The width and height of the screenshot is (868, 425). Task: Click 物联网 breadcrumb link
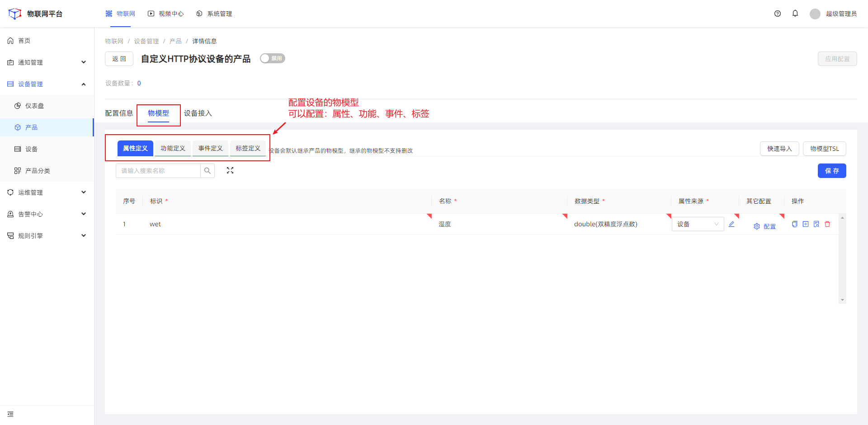[114, 41]
